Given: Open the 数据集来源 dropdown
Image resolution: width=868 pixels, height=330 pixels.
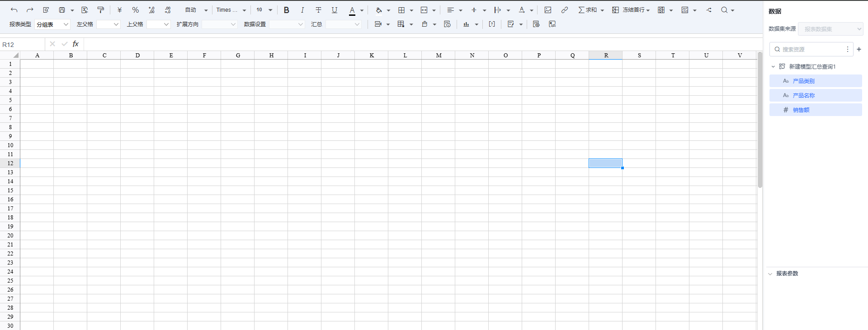Looking at the screenshot, I should tap(830, 29).
